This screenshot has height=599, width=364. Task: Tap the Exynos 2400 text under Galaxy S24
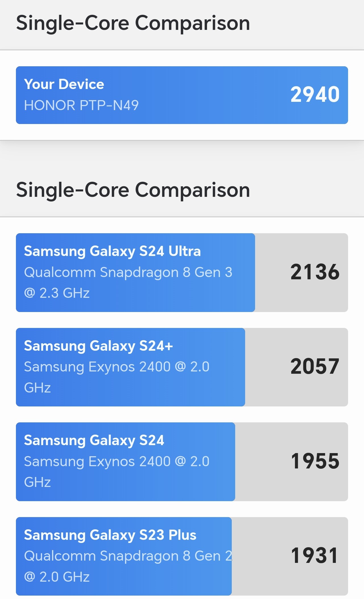click(x=117, y=461)
